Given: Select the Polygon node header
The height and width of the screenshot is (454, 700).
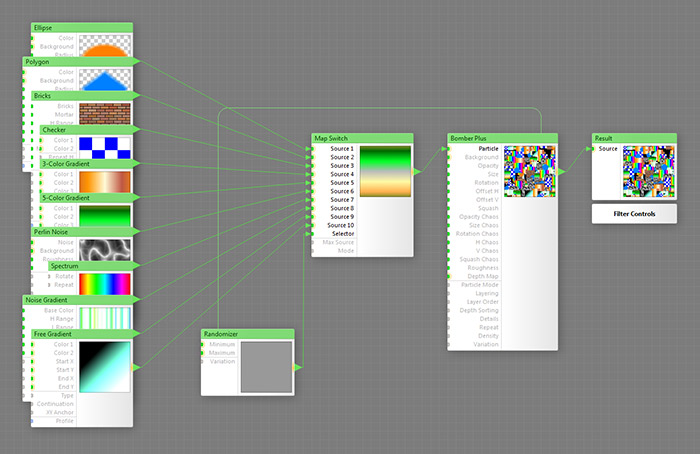Looking at the screenshot, I should coord(80,62).
